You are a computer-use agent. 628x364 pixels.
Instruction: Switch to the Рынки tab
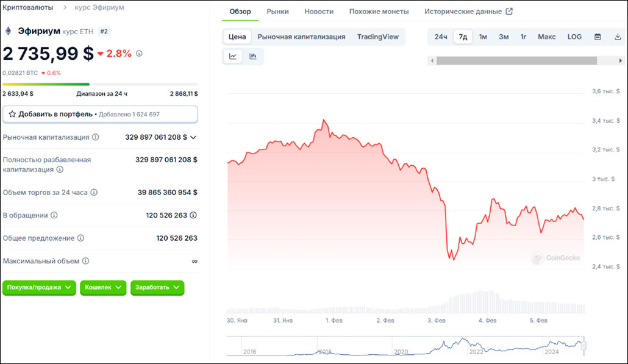(277, 12)
